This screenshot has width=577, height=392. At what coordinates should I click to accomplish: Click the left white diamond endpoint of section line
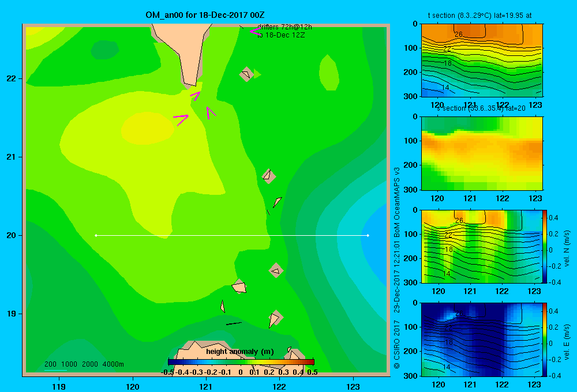(x=96, y=235)
